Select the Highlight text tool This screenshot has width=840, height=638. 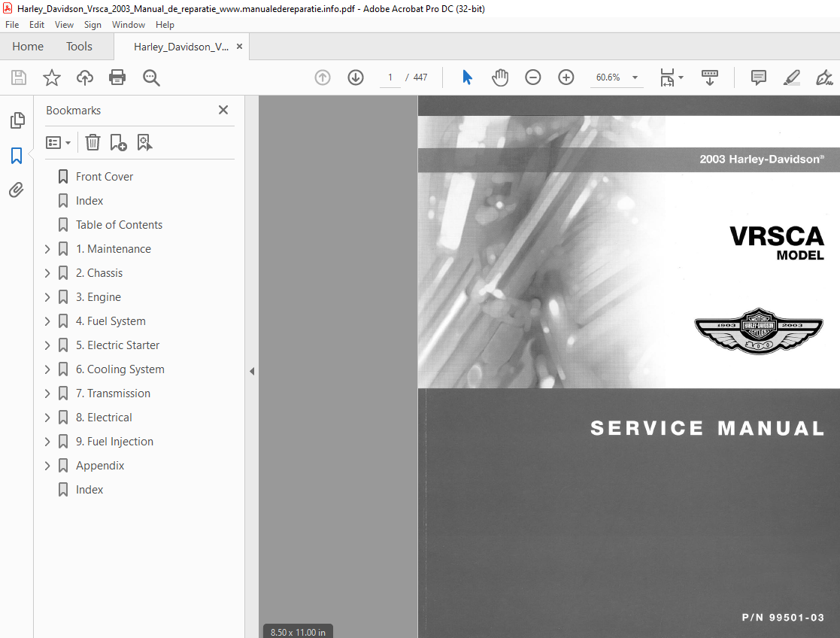(792, 77)
